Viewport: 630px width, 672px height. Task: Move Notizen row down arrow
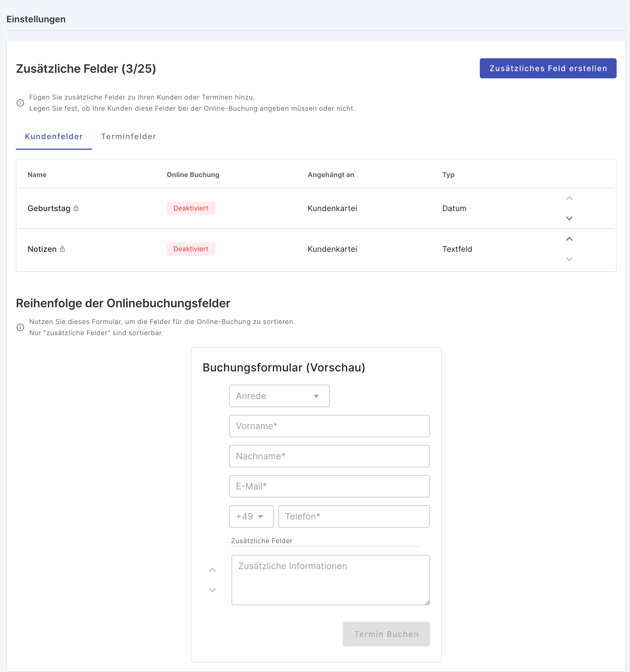[569, 259]
